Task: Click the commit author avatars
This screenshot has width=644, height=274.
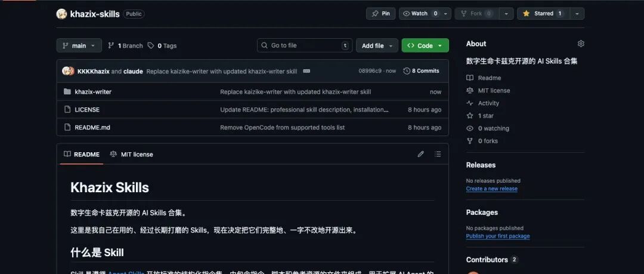Action: tap(68, 71)
